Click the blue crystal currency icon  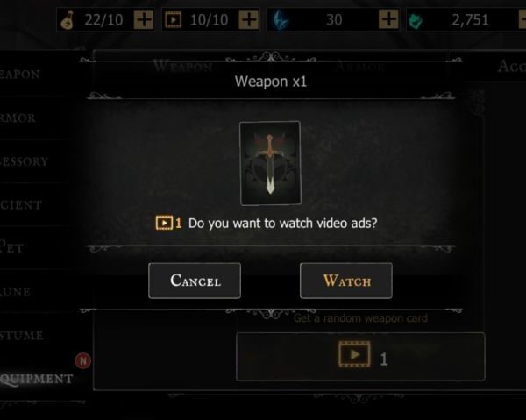click(x=281, y=20)
